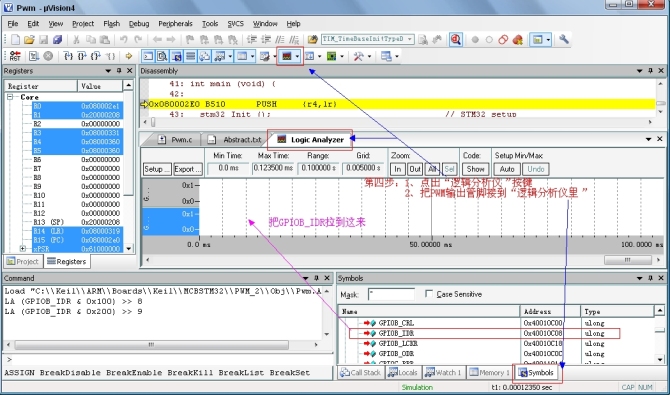
Task: Click the Export... button
Action: pos(188,169)
